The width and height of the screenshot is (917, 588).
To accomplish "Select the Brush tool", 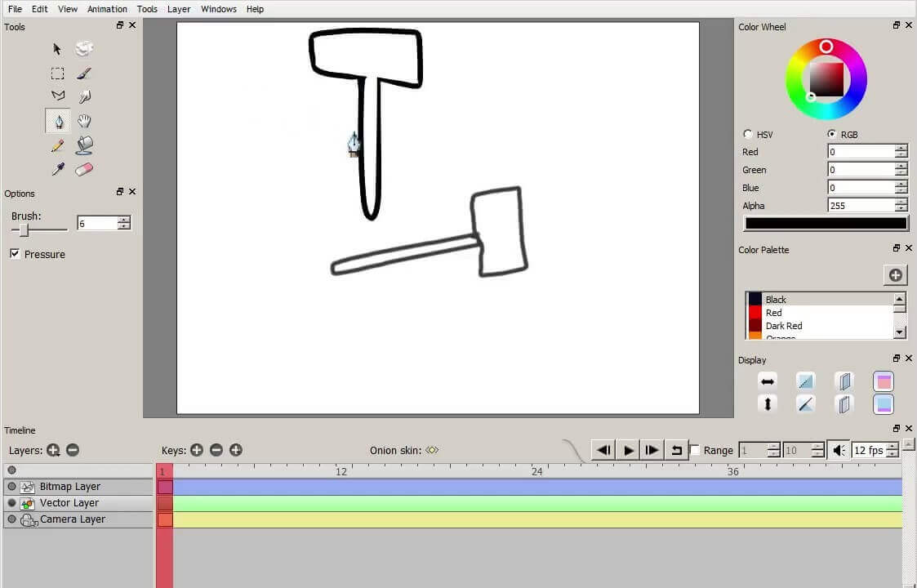I will [84, 73].
